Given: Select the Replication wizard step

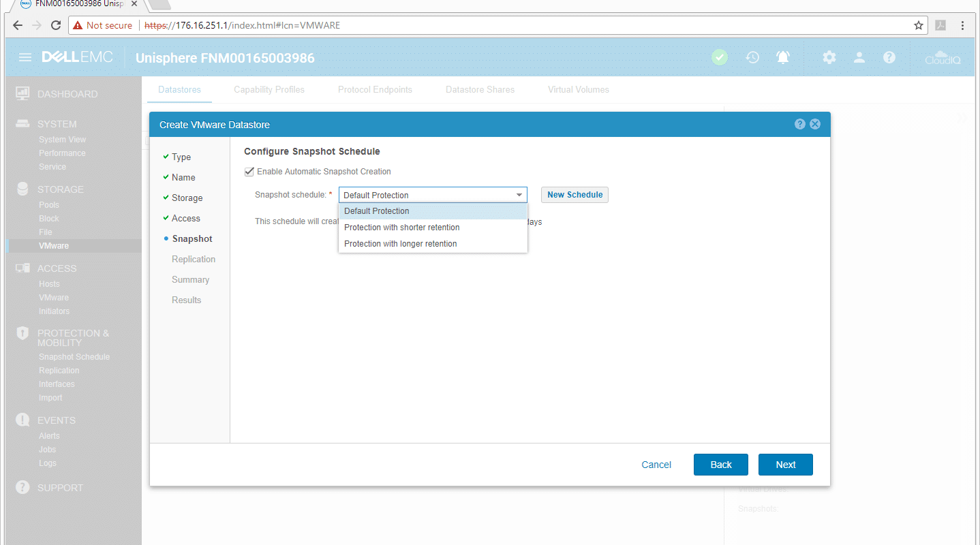Looking at the screenshot, I should pyautogui.click(x=194, y=259).
